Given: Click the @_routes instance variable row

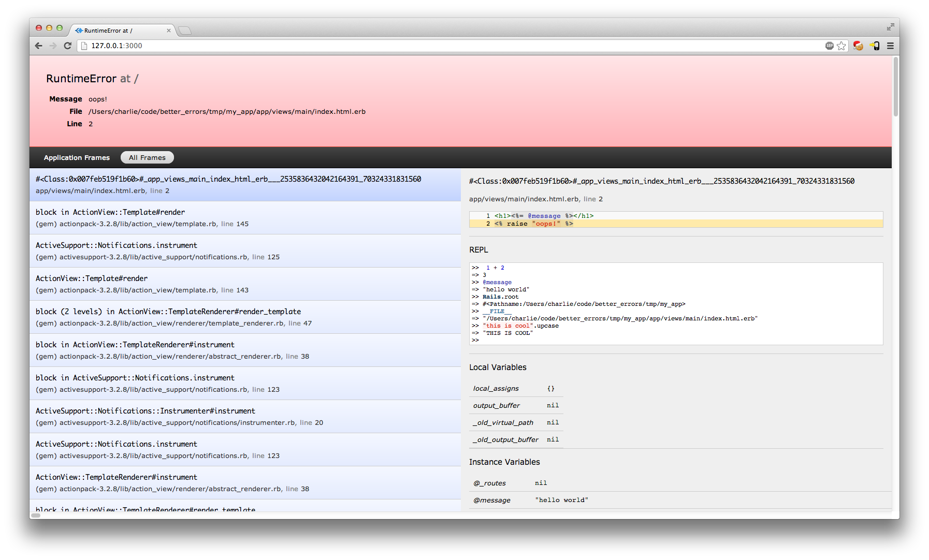Looking at the screenshot, I should click(680, 483).
